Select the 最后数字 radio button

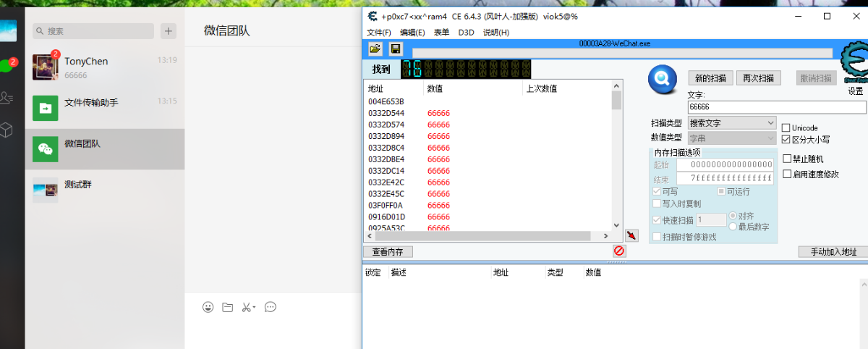click(733, 227)
